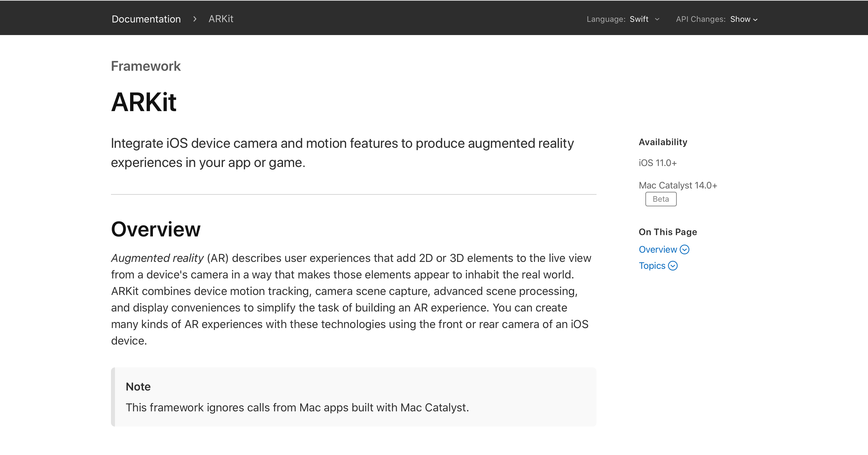
Task: Click the Beta badge under Mac Catalyst
Action: point(661,199)
